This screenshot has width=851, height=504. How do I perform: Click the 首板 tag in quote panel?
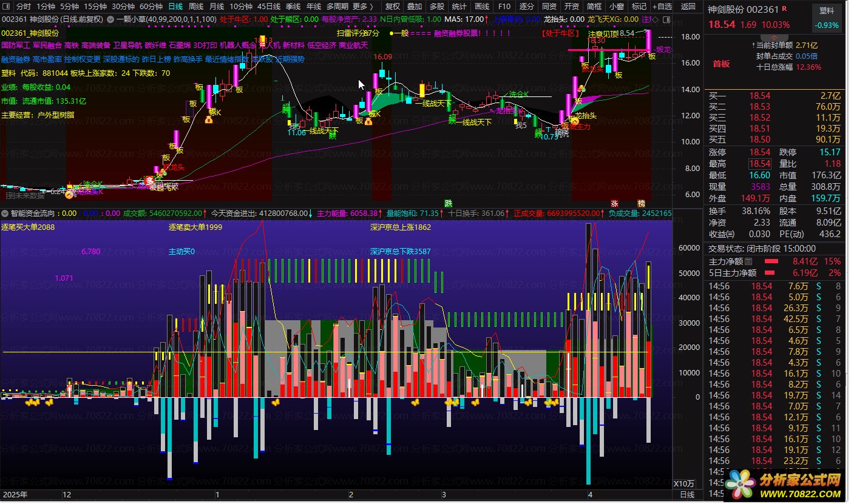point(721,64)
